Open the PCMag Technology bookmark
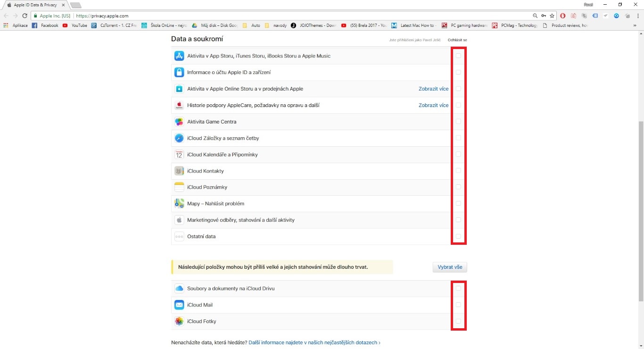The height and width of the screenshot is (349, 644). point(515,25)
